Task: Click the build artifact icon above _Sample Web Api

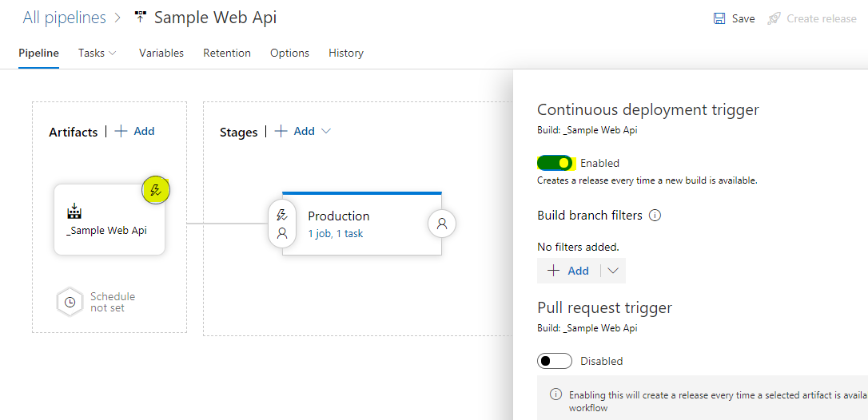Action: 74,212
